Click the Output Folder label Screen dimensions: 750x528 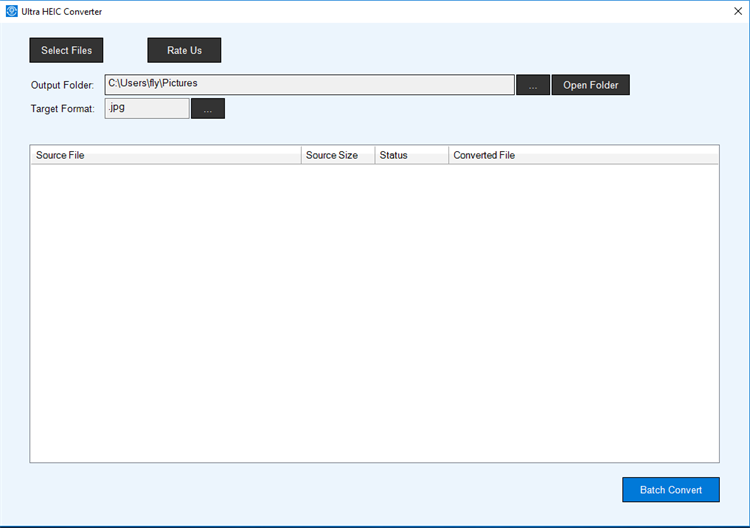[x=62, y=85]
